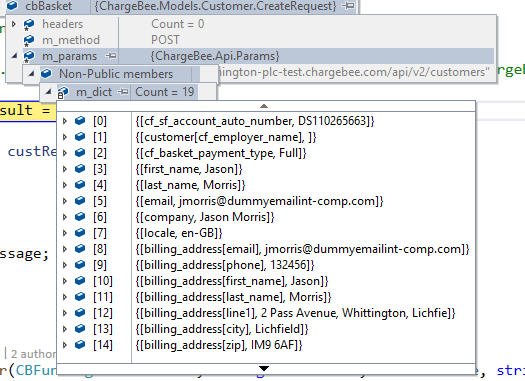Click the cube icon for entry [4]
The width and height of the screenshot is (525, 381).
[x=80, y=185]
